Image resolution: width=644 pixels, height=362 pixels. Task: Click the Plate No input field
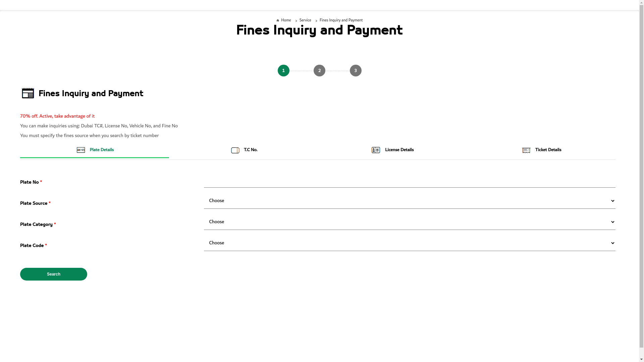pyautogui.click(x=410, y=180)
